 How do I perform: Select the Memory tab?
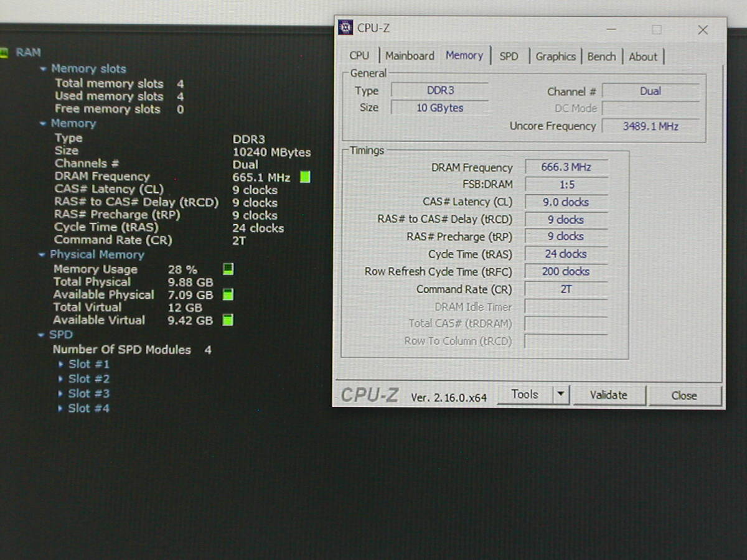[x=464, y=55]
